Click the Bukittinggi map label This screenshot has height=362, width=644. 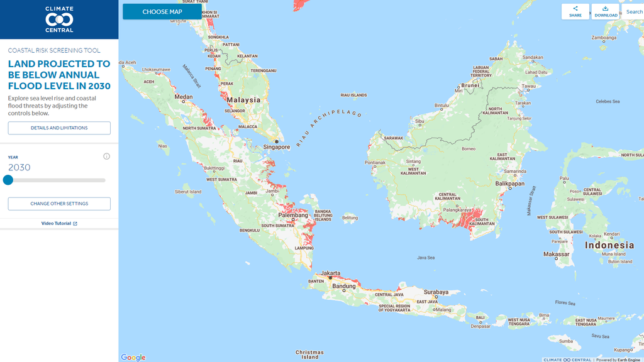(214, 168)
